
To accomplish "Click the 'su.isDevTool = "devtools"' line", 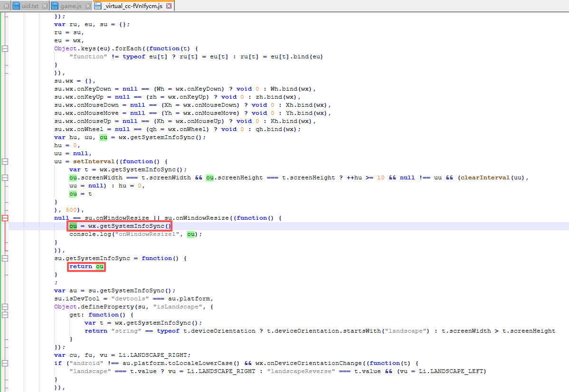I will tap(134, 299).
